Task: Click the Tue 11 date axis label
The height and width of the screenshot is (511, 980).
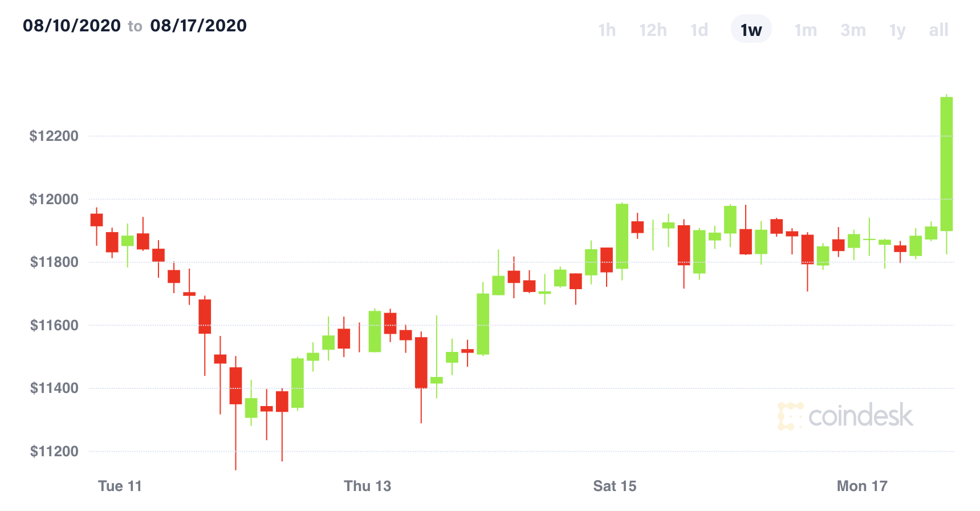Action: pos(120,486)
